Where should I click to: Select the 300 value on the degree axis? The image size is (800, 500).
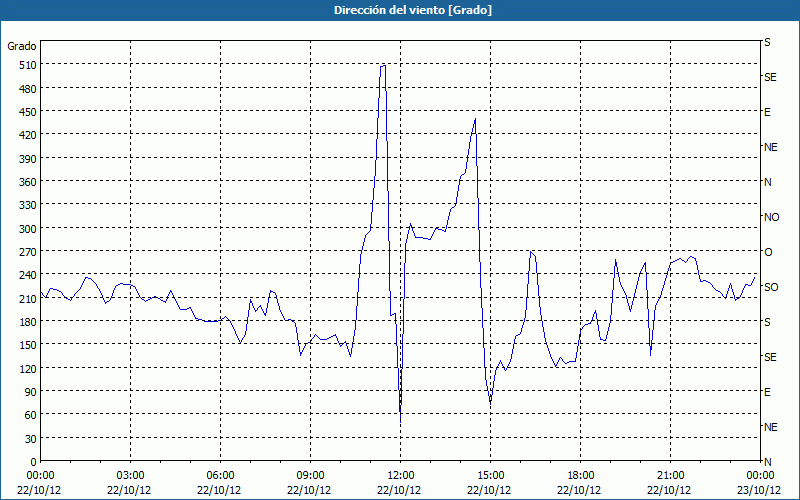click(x=28, y=229)
